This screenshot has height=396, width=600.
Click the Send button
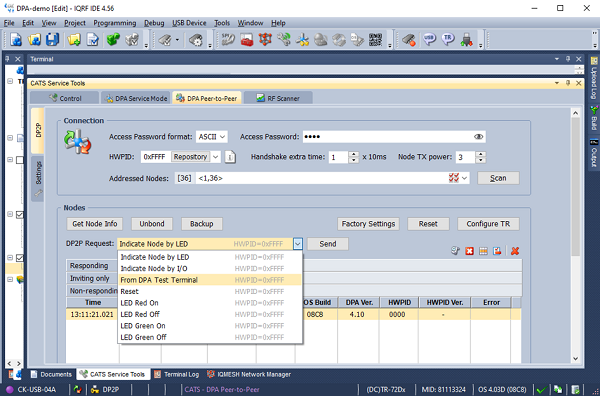[x=328, y=244]
